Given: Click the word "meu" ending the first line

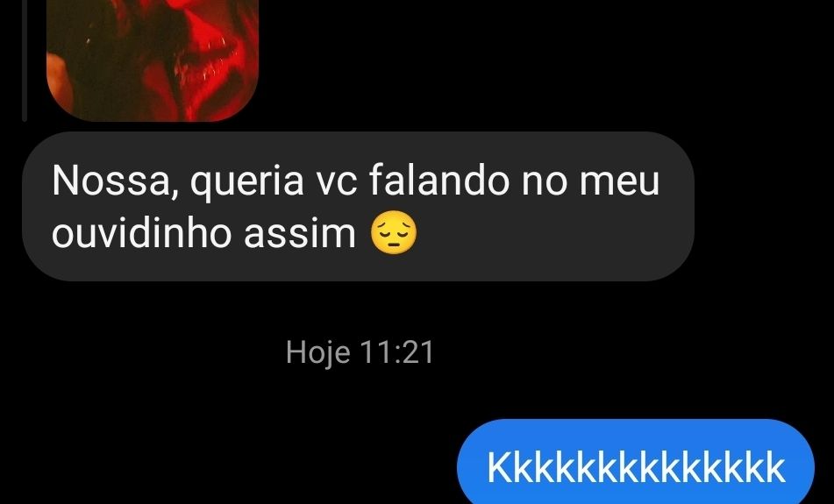Looking at the screenshot, I should pyautogui.click(x=619, y=183).
